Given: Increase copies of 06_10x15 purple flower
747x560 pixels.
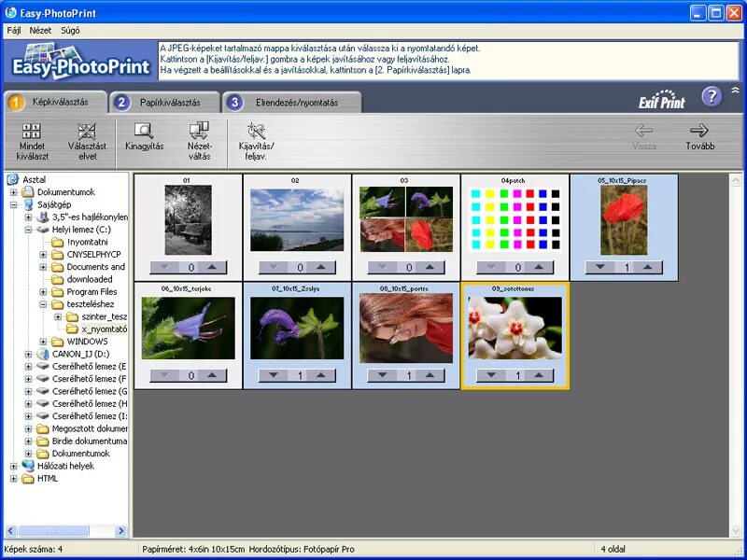Looking at the screenshot, I should coord(212,375).
